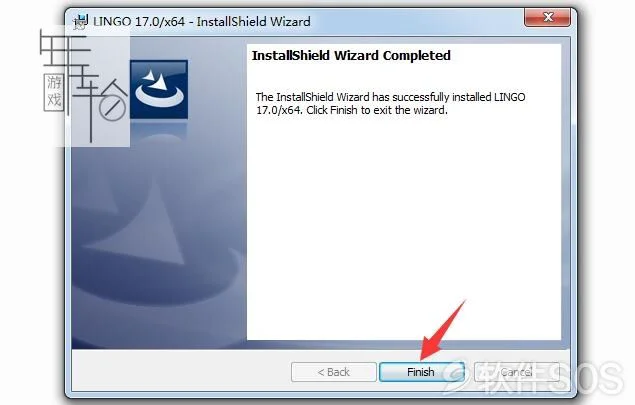Click empty white area of content panel
Image resolution: width=635 pixels, height=405 pixels.
point(404,227)
